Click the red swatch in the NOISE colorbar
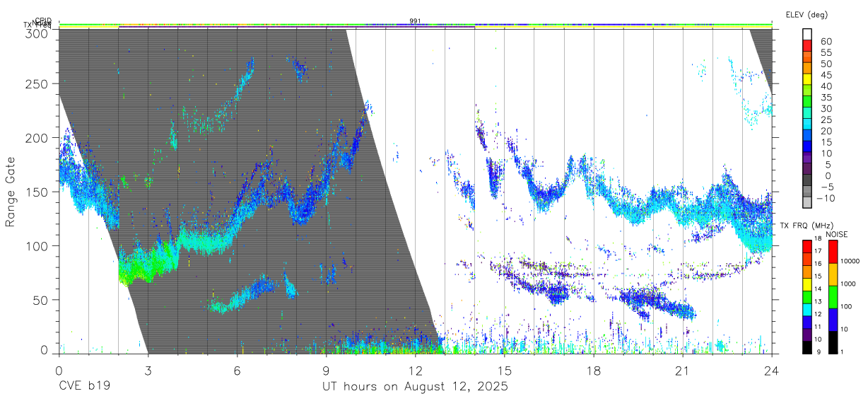The width and height of the screenshot is (868, 401). (x=833, y=251)
